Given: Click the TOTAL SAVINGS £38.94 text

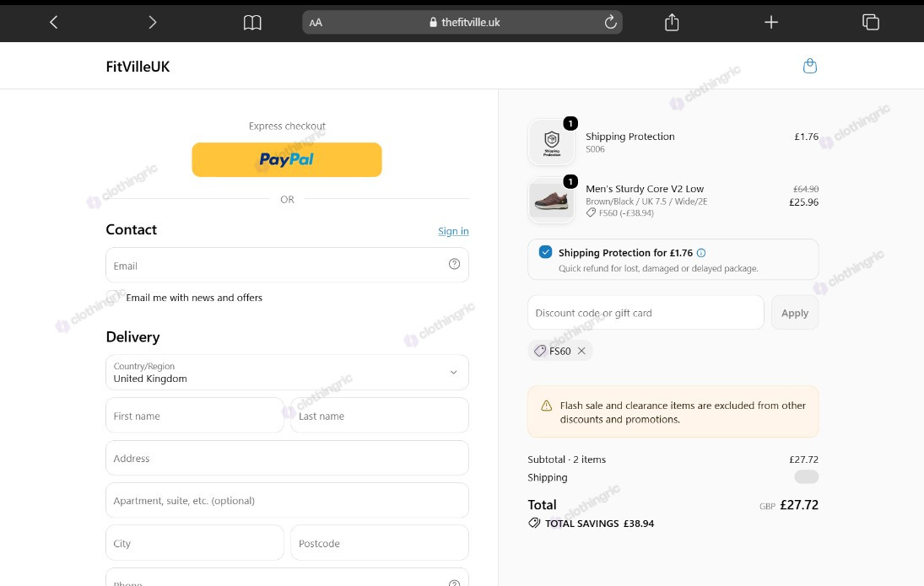Looking at the screenshot, I should click(x=599, y=523).
